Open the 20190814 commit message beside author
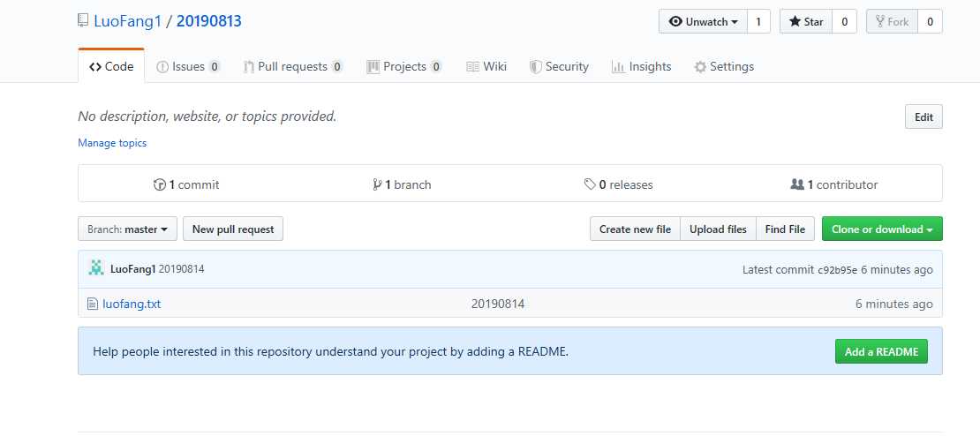This screenshot has width=980, height=436. 181,269
